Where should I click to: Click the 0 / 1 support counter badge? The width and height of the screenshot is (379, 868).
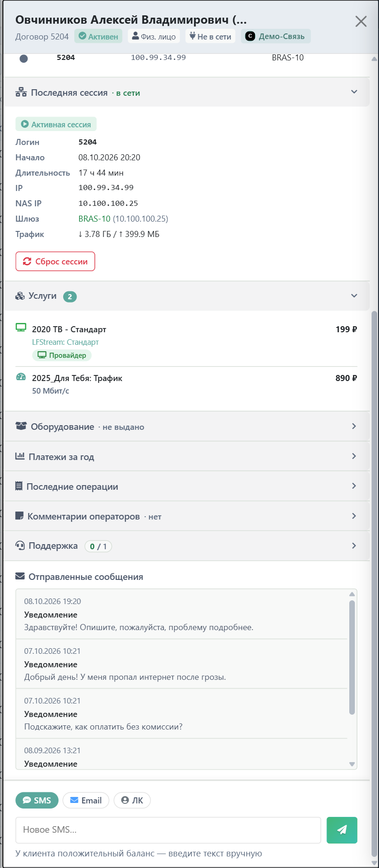(98, 546)
